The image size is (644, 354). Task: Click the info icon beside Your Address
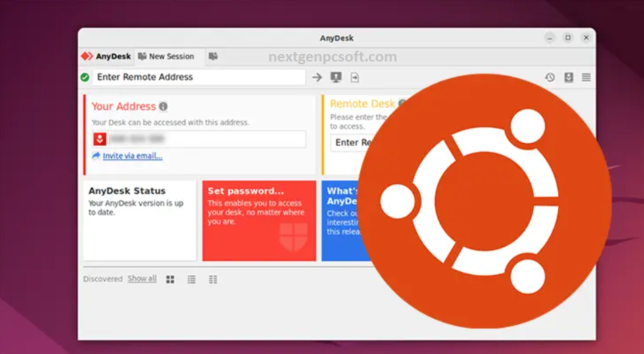coord(163,107)
